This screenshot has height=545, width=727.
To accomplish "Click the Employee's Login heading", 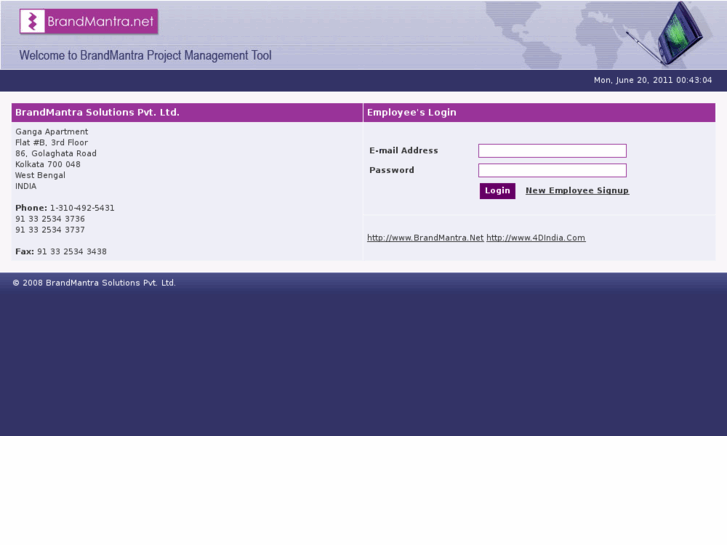I will coord(412,113).
